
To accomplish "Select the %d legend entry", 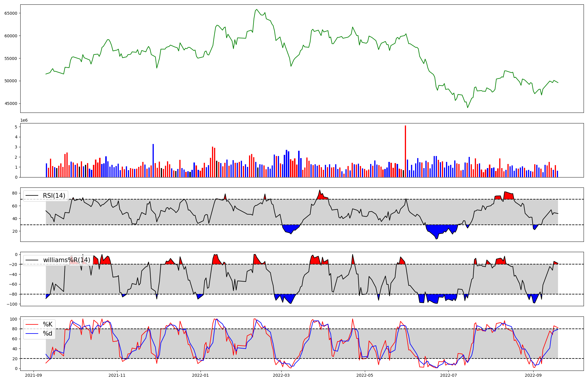I will pyautogui.click(x=48, y=334).
